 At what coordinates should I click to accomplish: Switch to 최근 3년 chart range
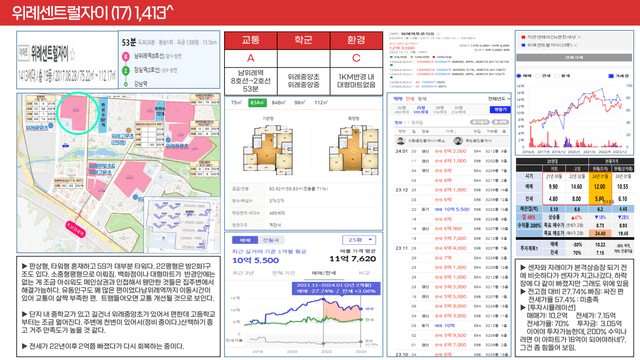click(x=243, y=273)
